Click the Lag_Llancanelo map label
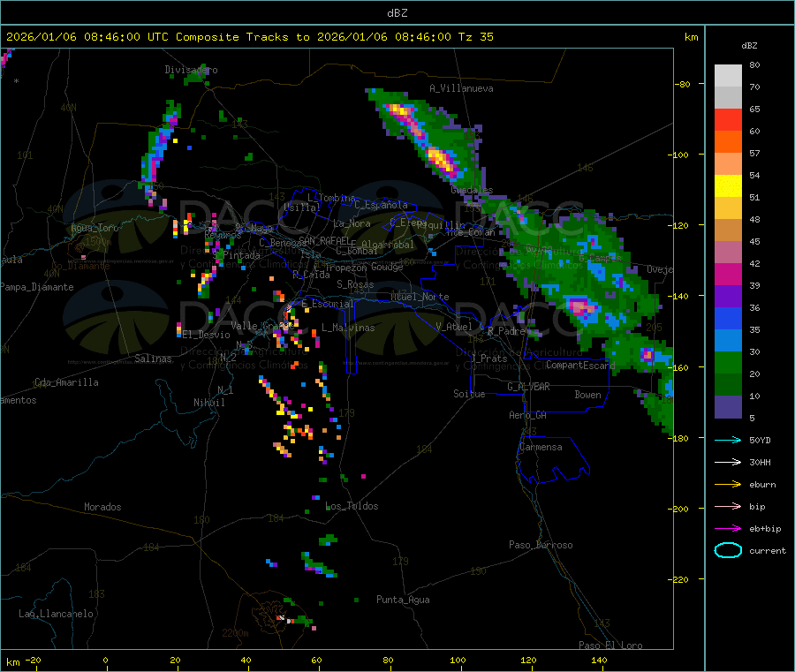This screenshot has width=795, height=672. point(57,613)
